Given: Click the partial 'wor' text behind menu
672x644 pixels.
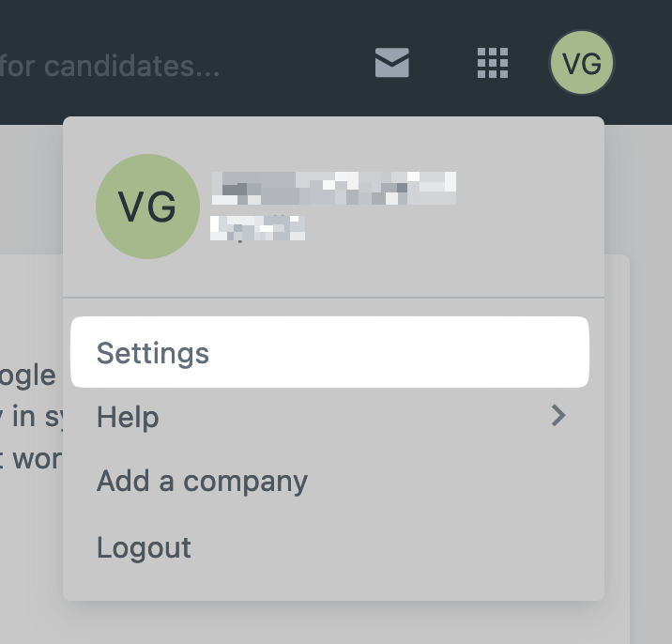Looking at the screenshot, I should [x=32, y=459].
